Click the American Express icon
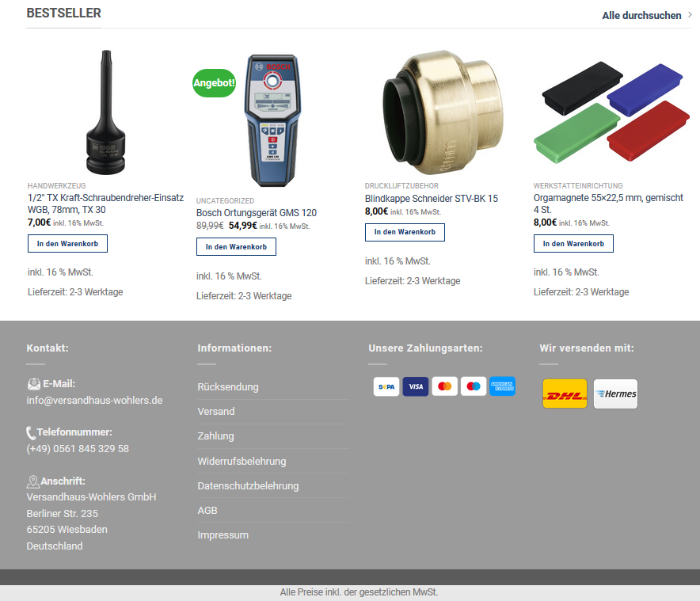Screen dimensions: 700x601 [502, 386]
